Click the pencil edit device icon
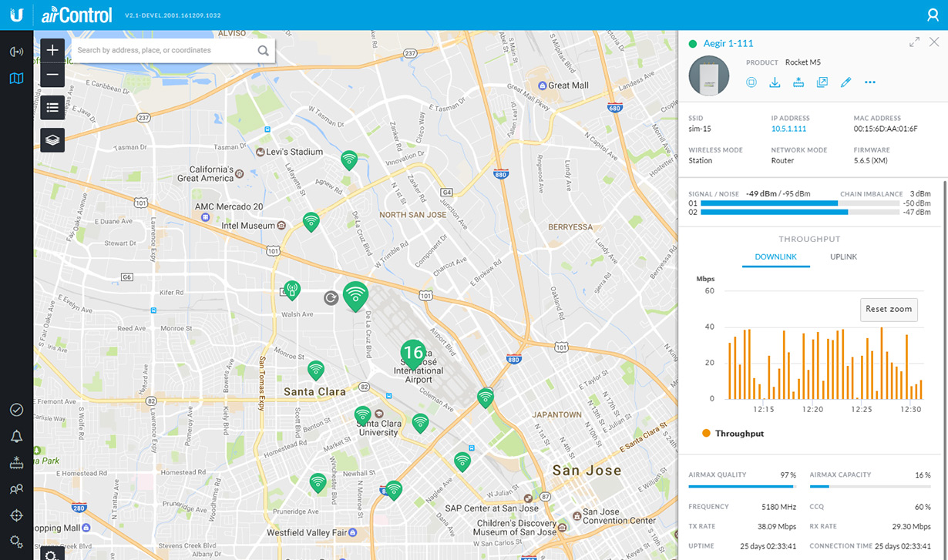The image size is (948, 560). coord(845,82)
